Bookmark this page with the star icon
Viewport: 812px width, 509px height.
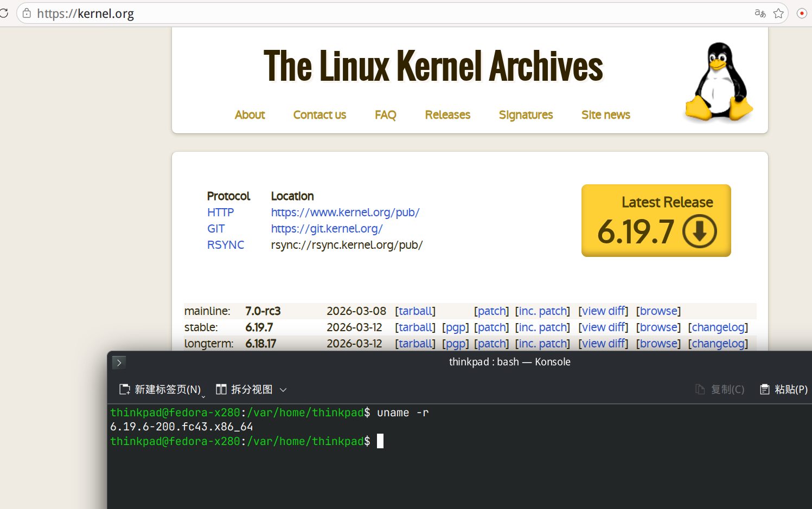coord(778,13)
